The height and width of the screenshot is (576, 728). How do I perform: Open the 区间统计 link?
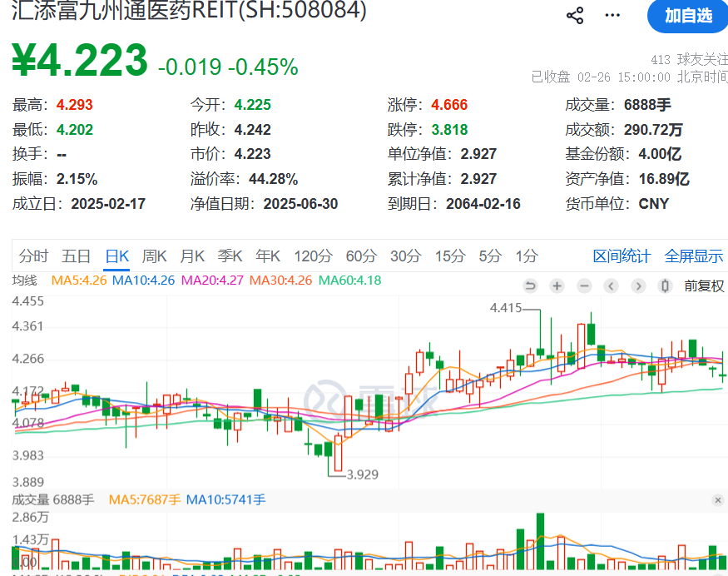click(622, 256)
